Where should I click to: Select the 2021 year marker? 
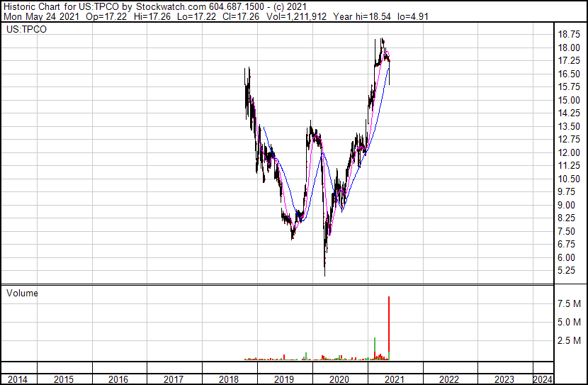(395, 379)
